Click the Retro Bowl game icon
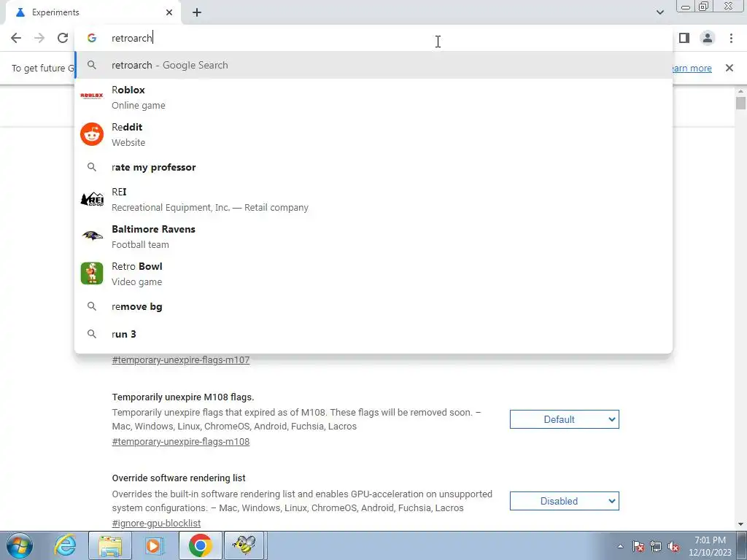Image resolution: width=747 pixels, height=560 pixels. [92, 273]
